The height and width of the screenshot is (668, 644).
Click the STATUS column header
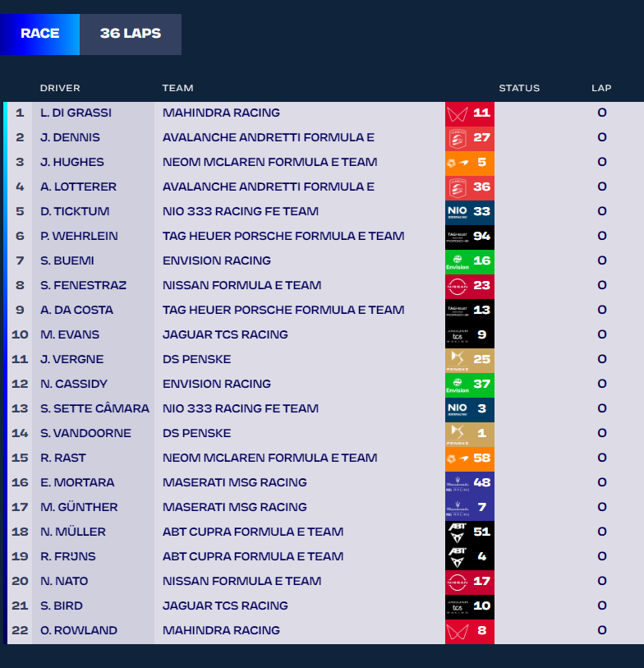(x=519, y=88)
